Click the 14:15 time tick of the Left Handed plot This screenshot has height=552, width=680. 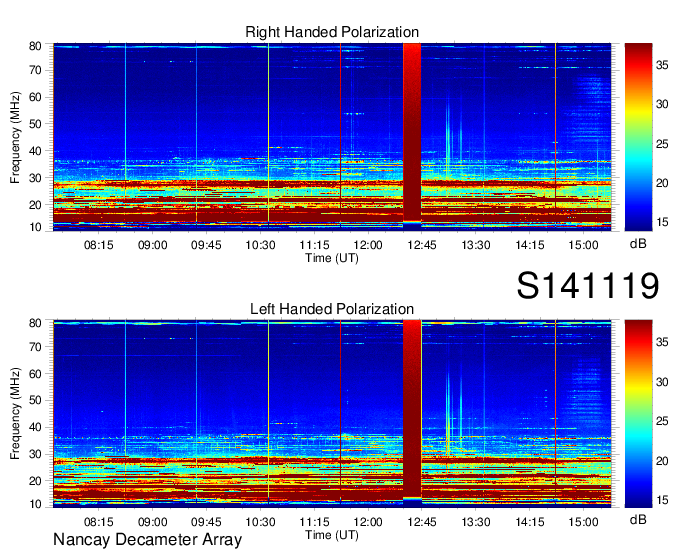coord(530,522)
